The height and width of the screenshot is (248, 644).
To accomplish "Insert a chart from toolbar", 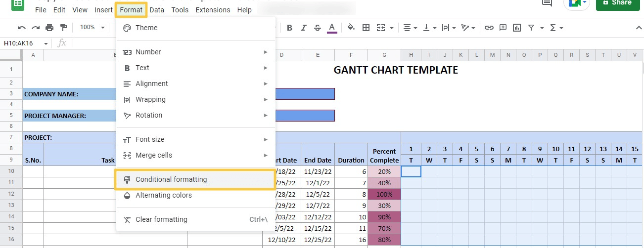I will [517, 28].
